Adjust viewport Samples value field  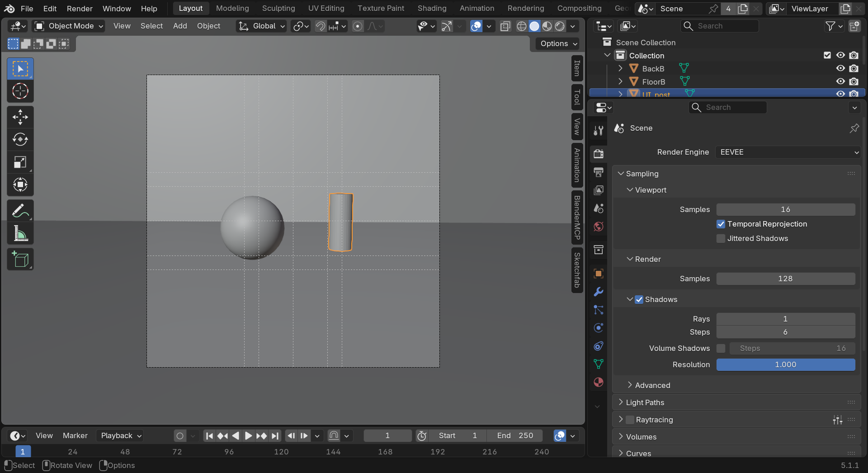tap(786, 209)
